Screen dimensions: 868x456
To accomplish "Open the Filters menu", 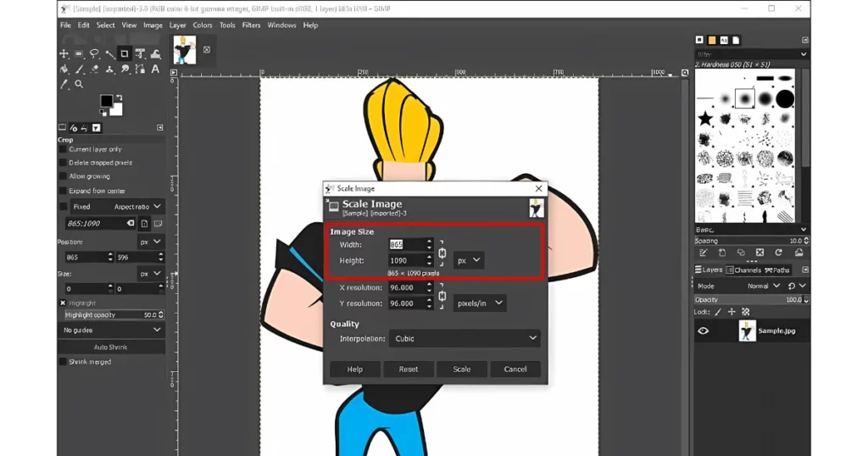I will [251, 25].
